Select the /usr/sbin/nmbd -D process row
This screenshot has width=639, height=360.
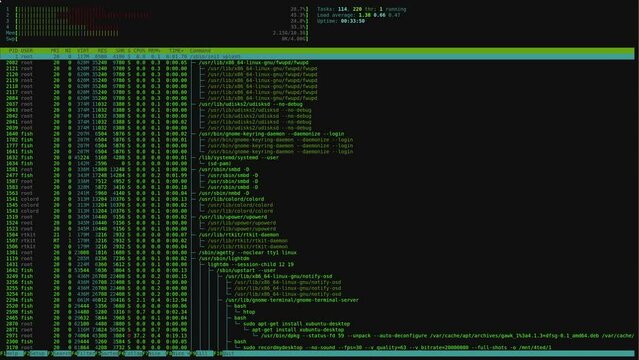(x=317, y=193)
